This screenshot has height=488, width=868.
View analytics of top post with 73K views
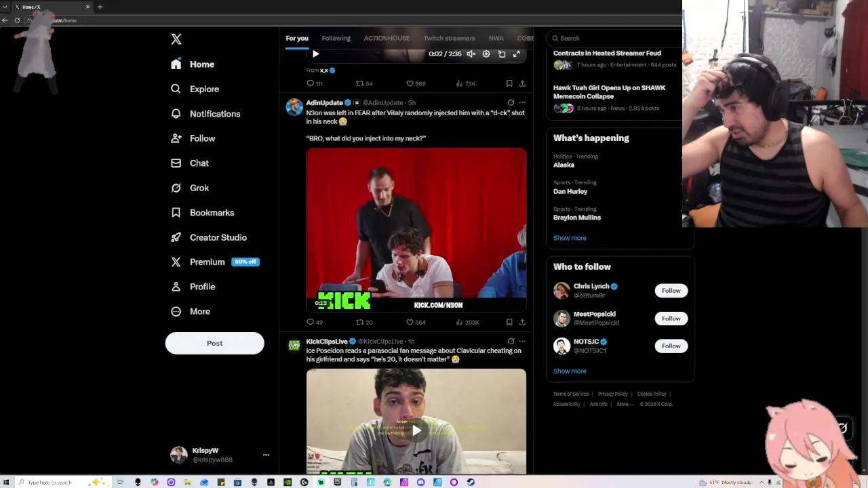[x=465, y=83]
